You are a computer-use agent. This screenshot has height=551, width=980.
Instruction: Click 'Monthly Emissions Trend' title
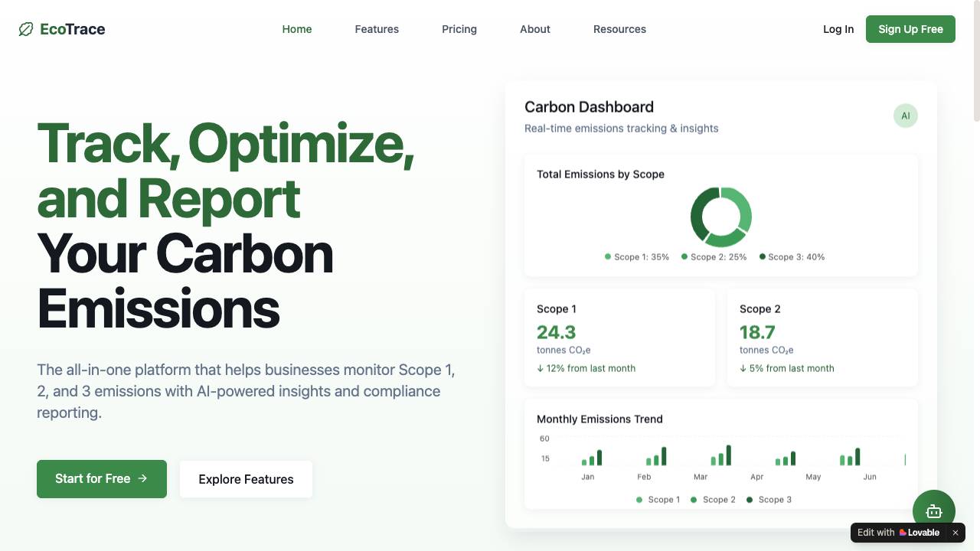599,419
